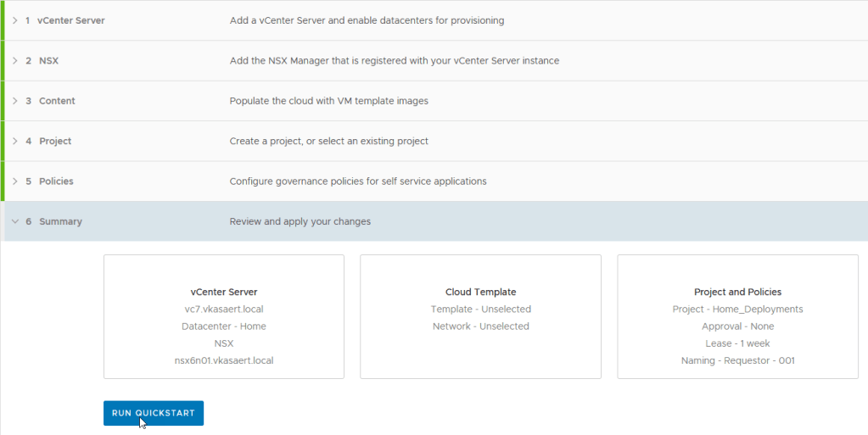Open step 2 NSX title

(48, 61)
